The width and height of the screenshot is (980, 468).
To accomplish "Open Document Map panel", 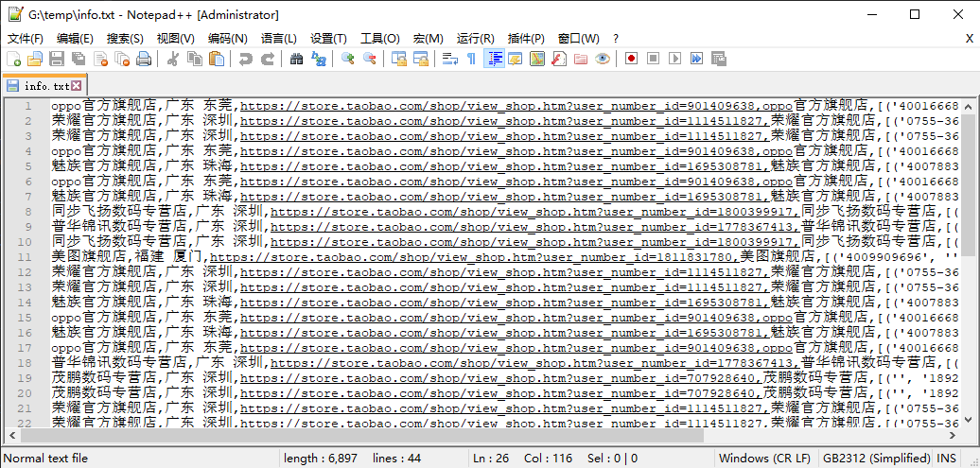I will pos(537,59).
